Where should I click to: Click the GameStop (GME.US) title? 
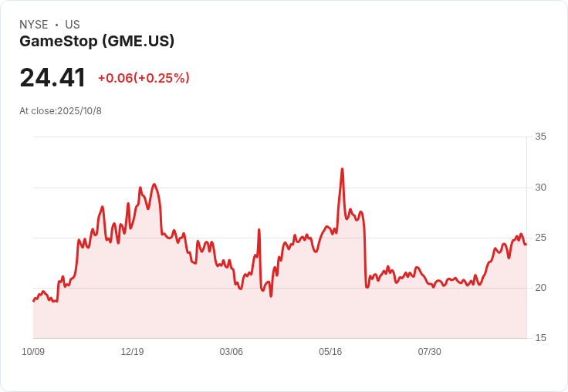coord(96,41)
